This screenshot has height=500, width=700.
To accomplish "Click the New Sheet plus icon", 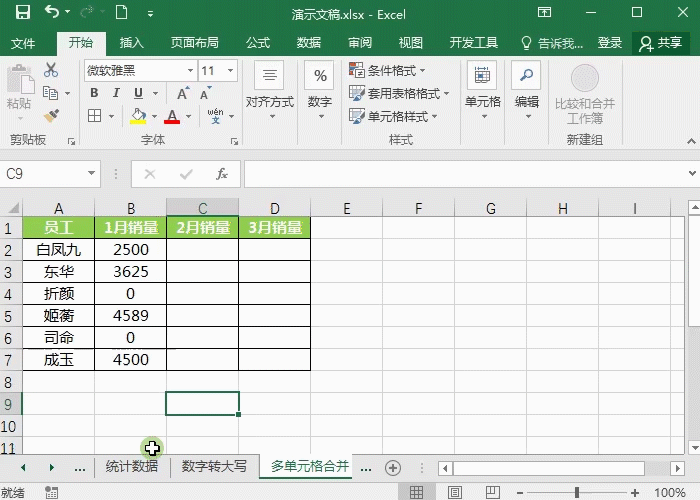I will (393, 468).
